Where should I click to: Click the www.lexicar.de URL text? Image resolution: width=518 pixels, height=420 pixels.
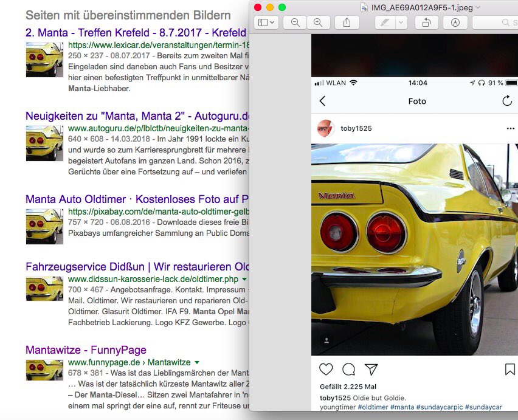pyautogui.click(x=159, y=45)
